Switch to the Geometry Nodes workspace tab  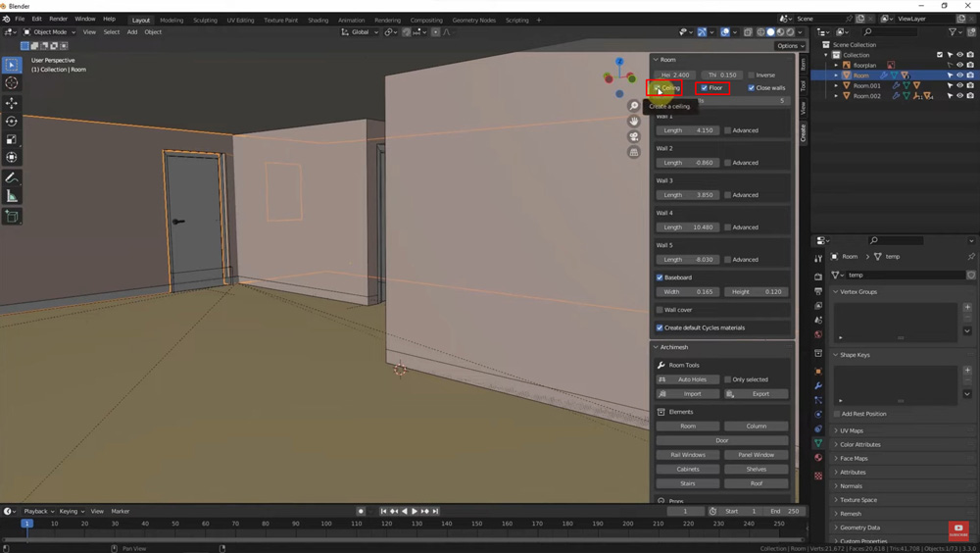(473, 20)
